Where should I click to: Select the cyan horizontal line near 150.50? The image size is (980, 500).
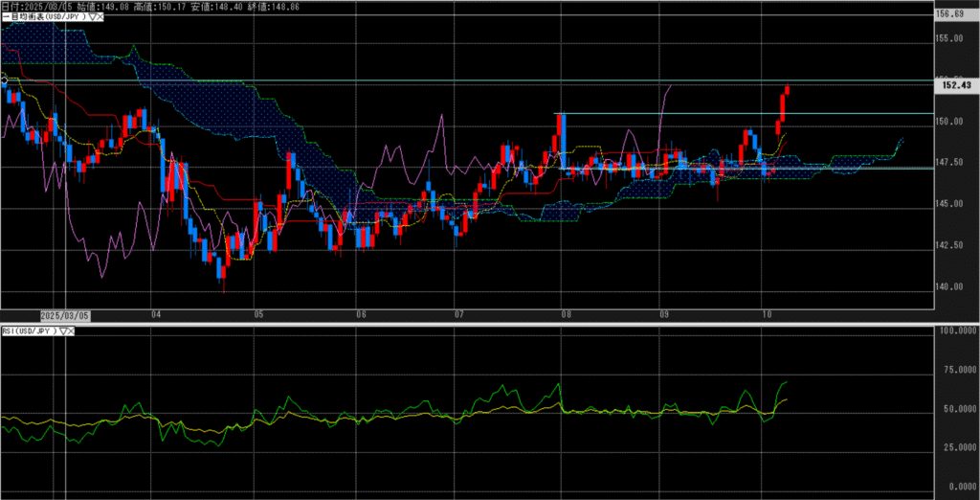coord(670,114)
